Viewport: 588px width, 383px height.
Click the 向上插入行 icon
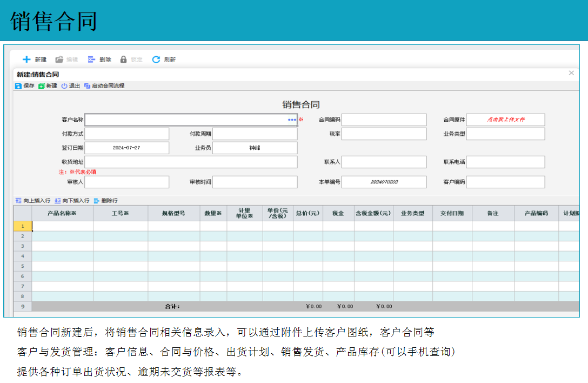18,201
